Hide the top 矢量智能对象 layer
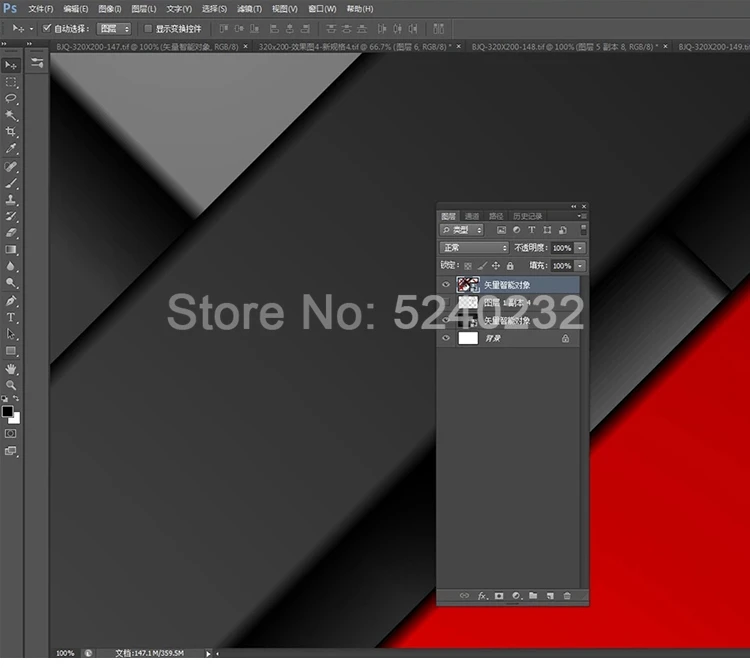 [446, 285]
